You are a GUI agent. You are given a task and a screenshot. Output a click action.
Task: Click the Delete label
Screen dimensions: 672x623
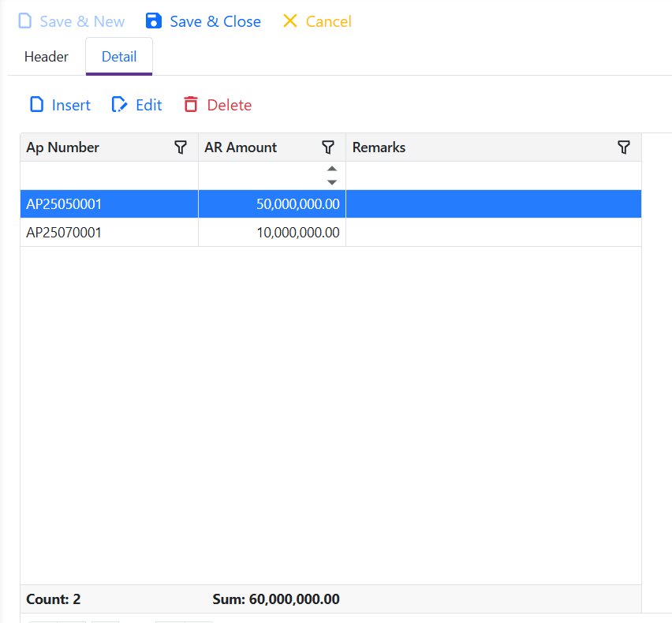pyautogui.click(x=230, y=105)
